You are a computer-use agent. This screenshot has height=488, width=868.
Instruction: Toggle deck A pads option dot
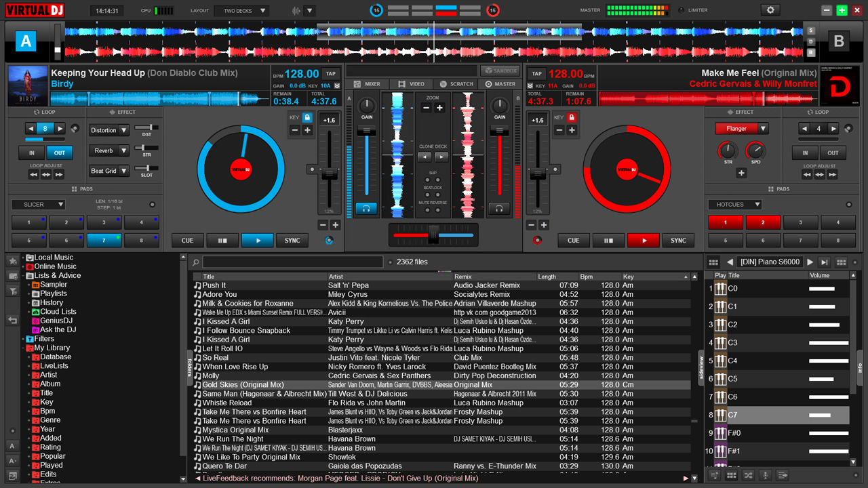tap(152, 204)
